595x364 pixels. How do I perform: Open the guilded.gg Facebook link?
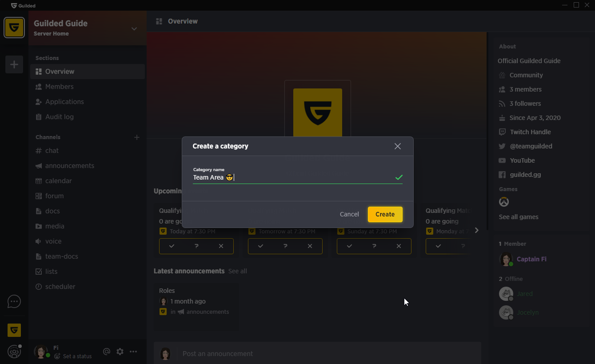tap(525, 175)
